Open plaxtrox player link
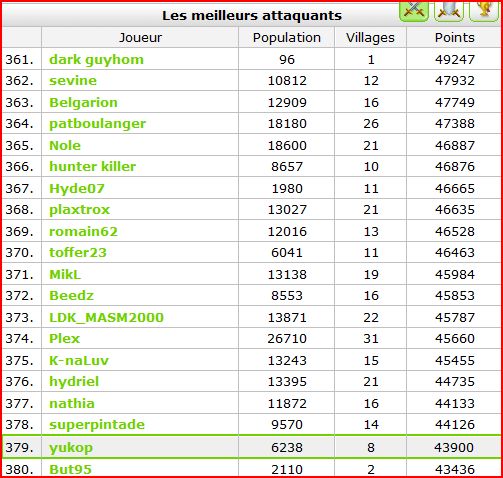 [80, 210]
